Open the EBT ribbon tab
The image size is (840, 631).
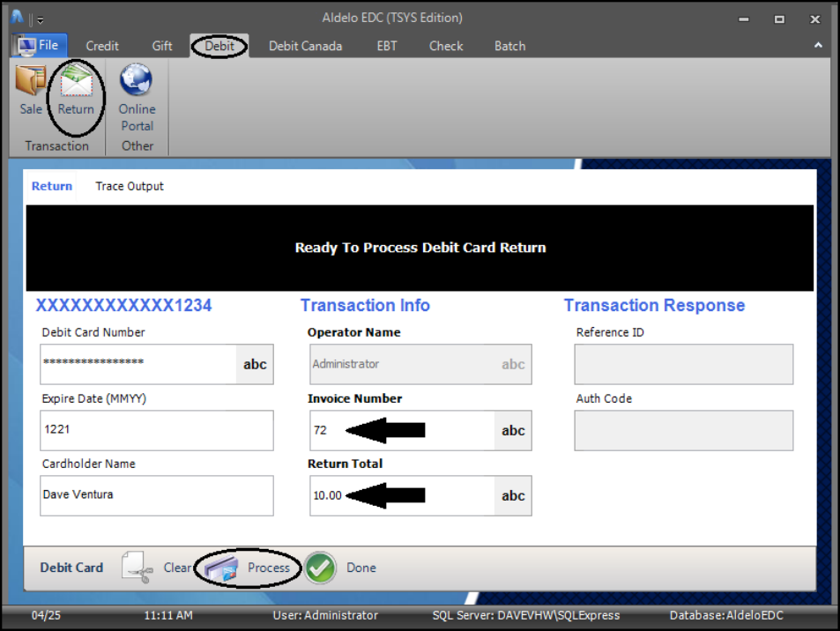coord(387,46)
